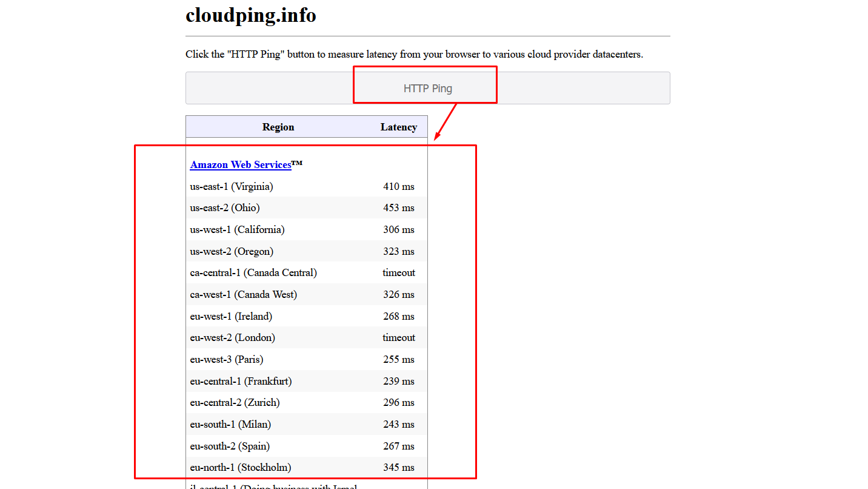Click the 323 ms latency for Oregon
The height and width of the screenshot is (489, 868).
(x=399, y=251)
